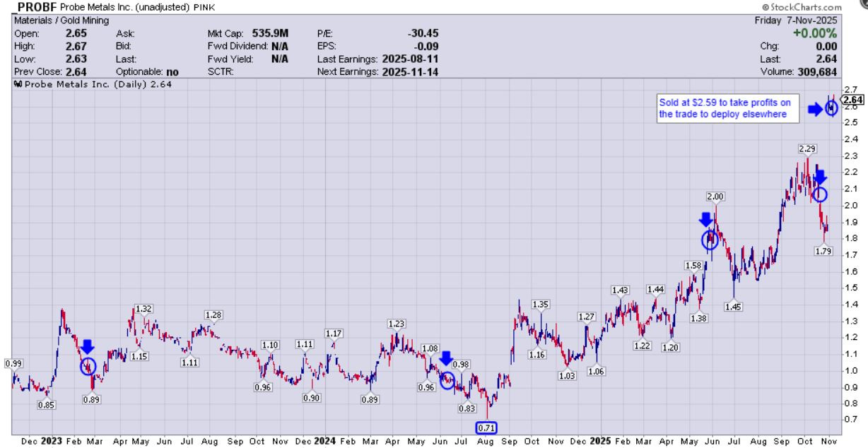Click the 1.45 low price label
868x448 pixels.
point(733,307)
